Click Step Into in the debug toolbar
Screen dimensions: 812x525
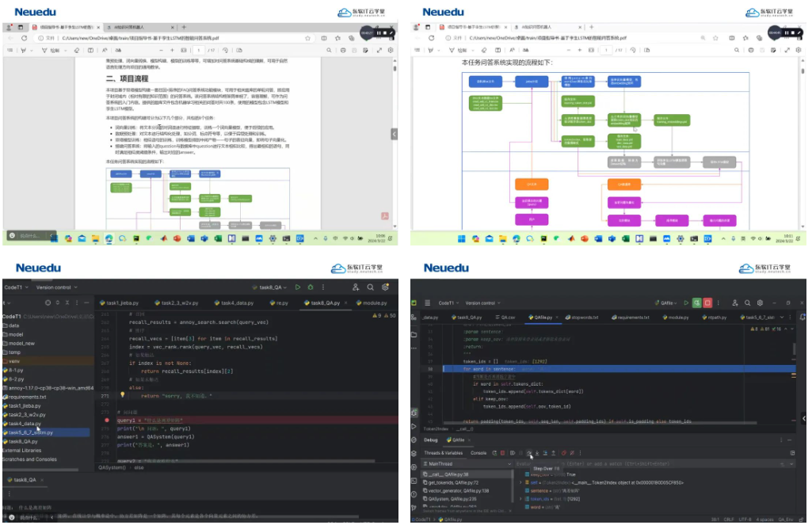(537, 453)
